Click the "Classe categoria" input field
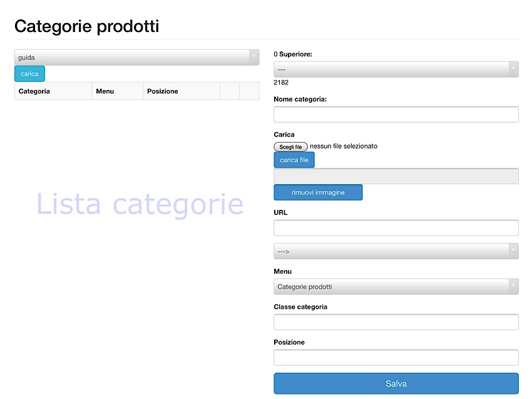The image size is (532, 399). tap(396, 321)
